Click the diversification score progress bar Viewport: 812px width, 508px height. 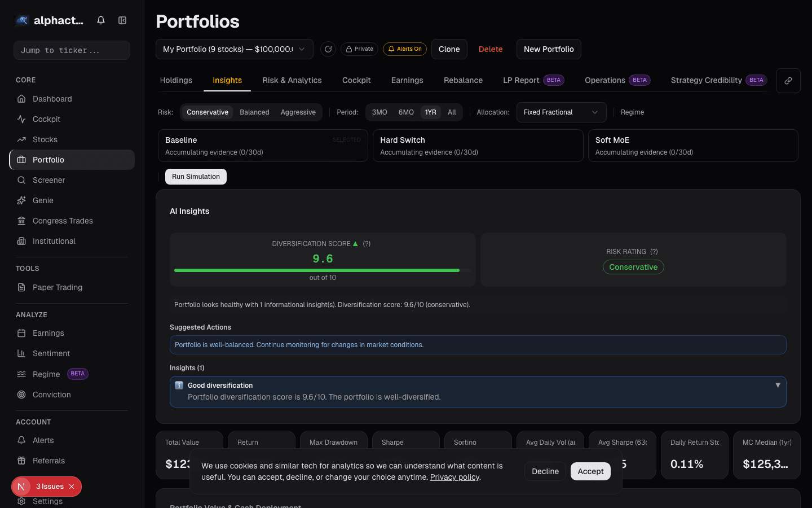(323, 270)
